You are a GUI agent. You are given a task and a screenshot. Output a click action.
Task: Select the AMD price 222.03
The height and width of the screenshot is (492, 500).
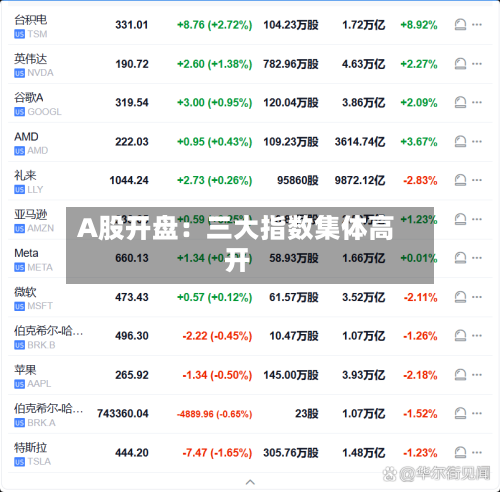tap(132, 142)
